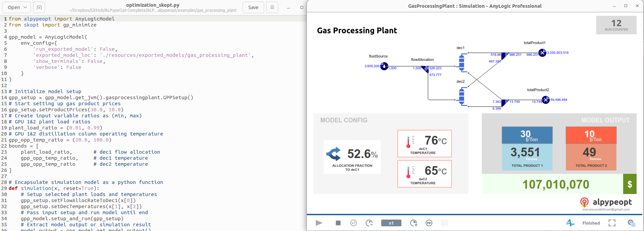The image size is (644, 231).
Task: Click code line 16 setProductPrices
Action: click(x=66, y=110)
